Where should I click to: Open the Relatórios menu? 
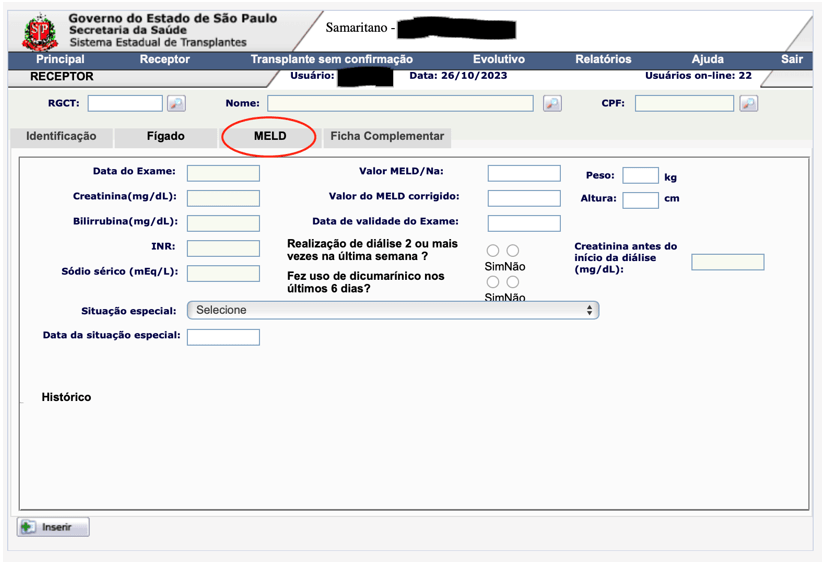pyautogui.click(x=603, y=60)
